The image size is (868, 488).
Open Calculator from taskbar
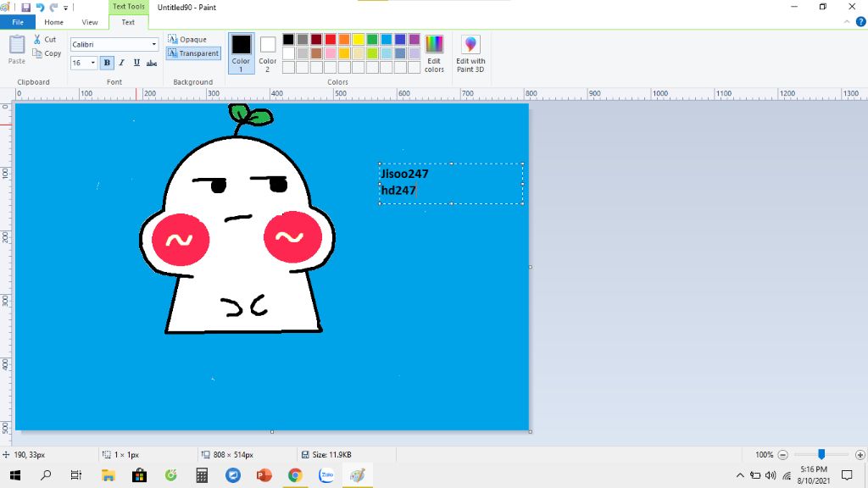point(202,475)
